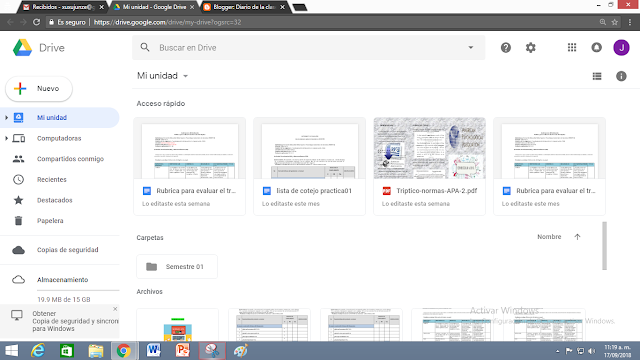Image resolution: width=640 pixels, height=360 pixels.
Task: Show details with the info icon
Action: (621, 76)
